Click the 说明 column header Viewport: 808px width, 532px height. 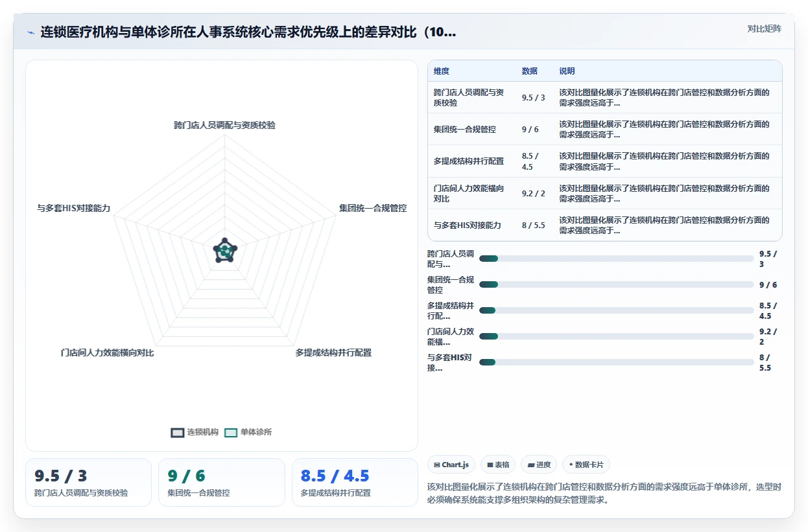pos(567,71)
